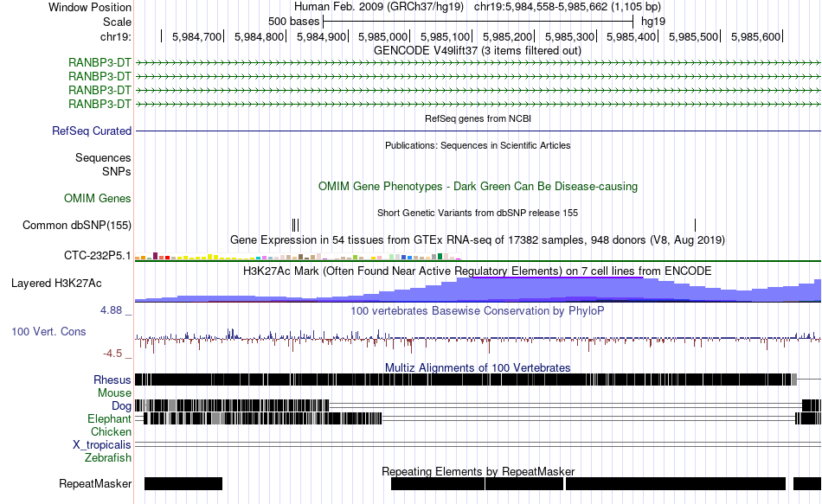The image size is (822, 504).
Task: Click the -4.5 PhyloP lower scale value
Action: click(112, 354)
